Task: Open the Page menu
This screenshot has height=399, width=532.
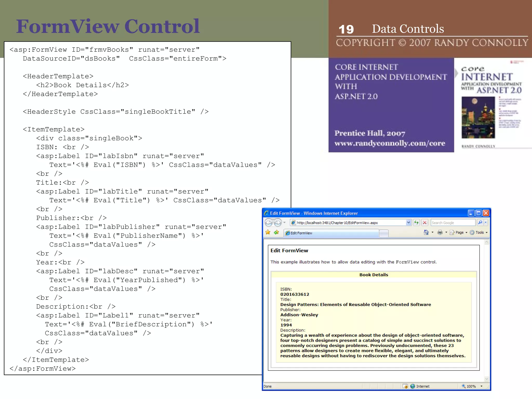Action: click(x=458, y=232)
